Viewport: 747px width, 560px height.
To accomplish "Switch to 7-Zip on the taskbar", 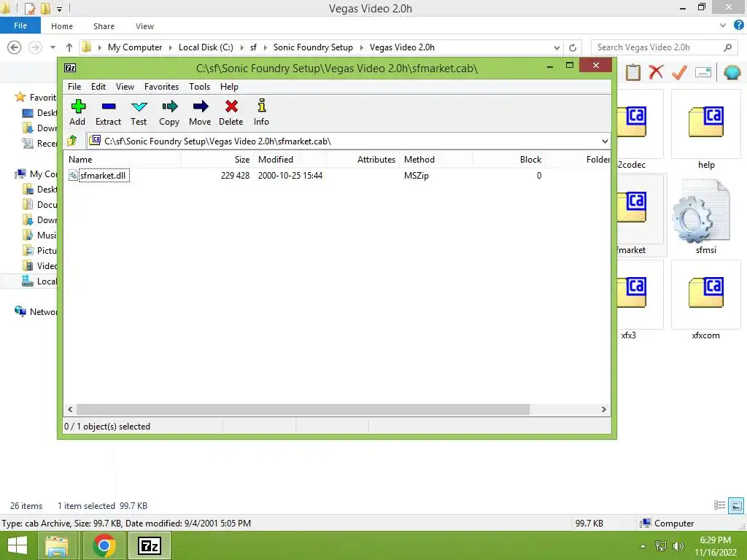I will coord(149,545).
